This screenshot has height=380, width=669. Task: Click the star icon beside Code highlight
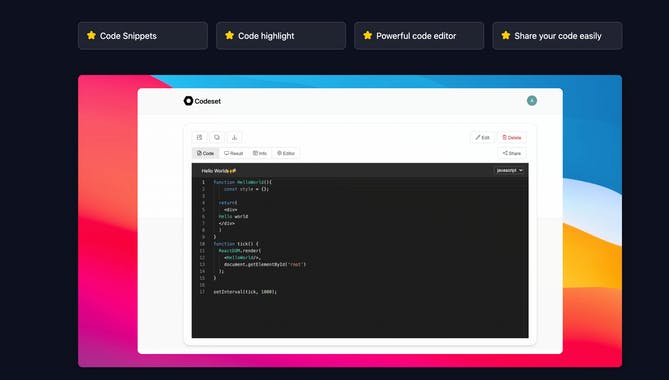point(230,35)
